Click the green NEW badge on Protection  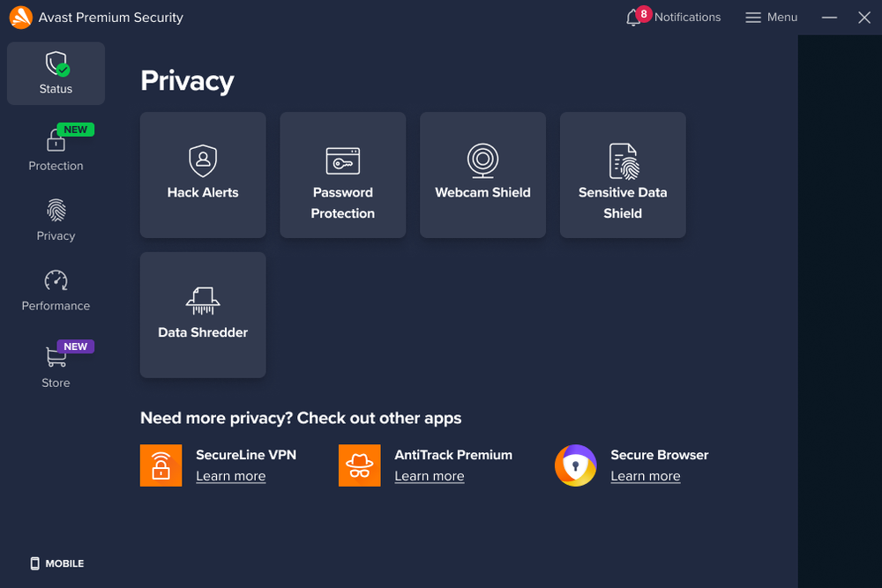(x=75, y=130)
